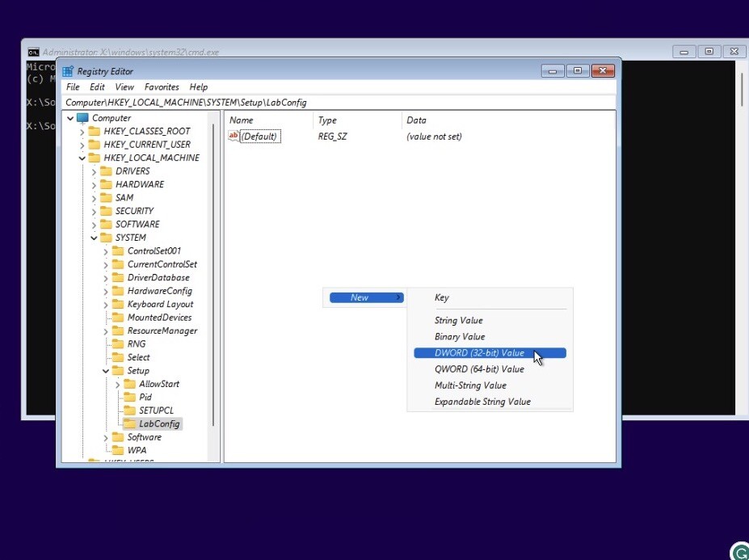Collapse the Computer root node
The height and width of the screenshot is (560, 749).
coord(70,118)
